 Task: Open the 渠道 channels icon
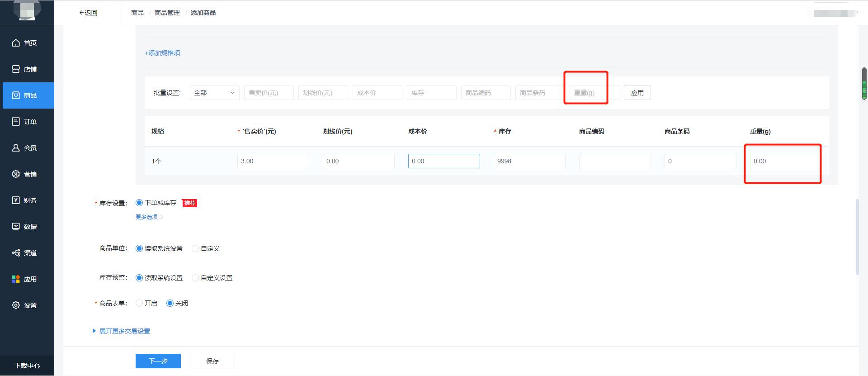click(x=16, y=253)
